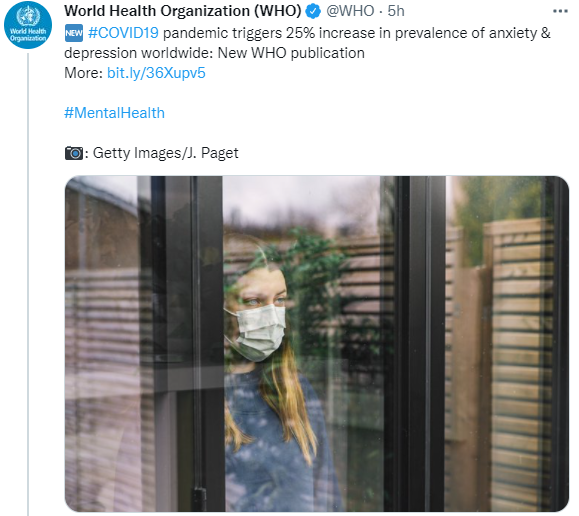Click the dark window frame in photo
The height and width of the screenshot is (516, 579).
point(414,344)
